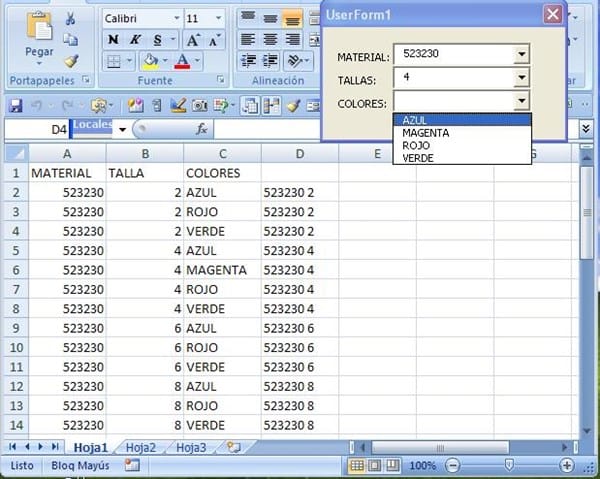
Task: Increase font size with the large A
Action: (192, 40)
